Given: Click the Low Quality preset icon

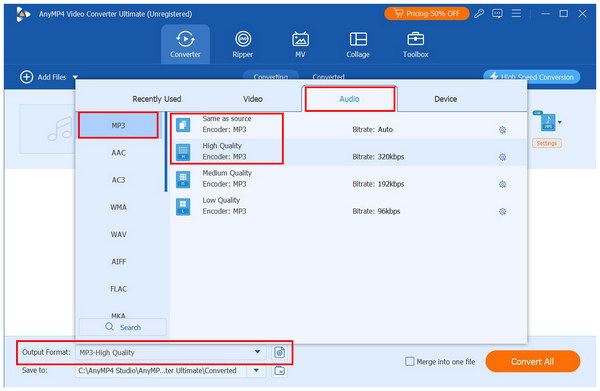Looking at the screenshot, I should (183, 207).
